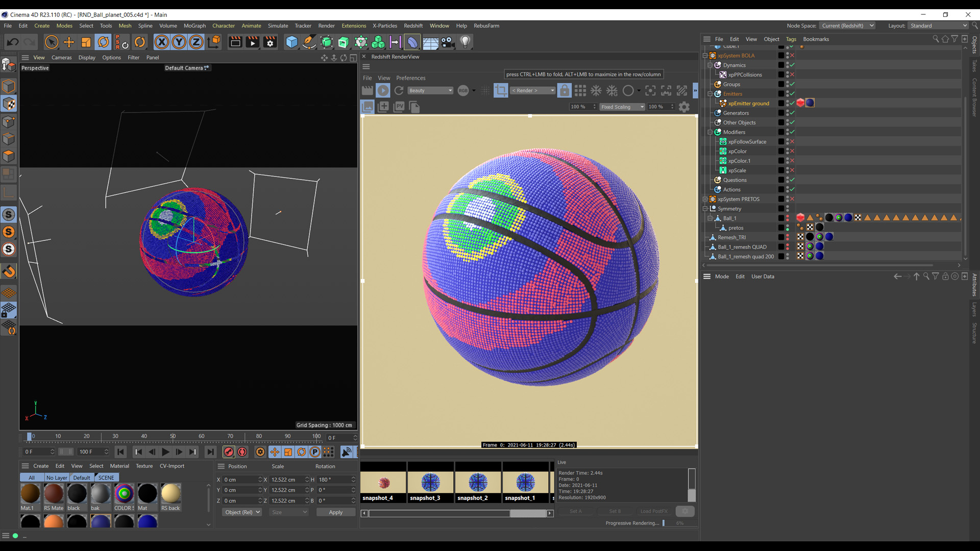Open the Beauty AOV dropdown
The width and height of the screenshot is (980, 551).
pyautogui.click(x=430, y=91)
